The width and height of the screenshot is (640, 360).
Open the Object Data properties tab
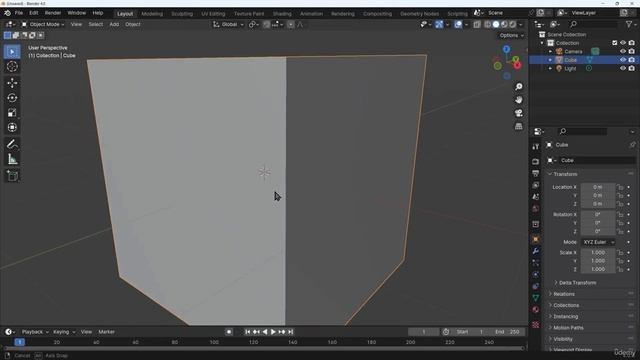tap(536, 298)
